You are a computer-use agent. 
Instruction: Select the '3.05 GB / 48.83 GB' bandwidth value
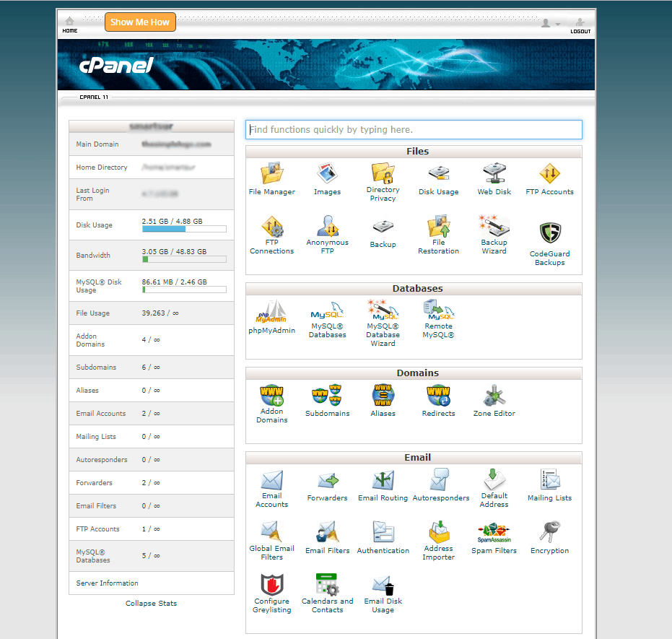click(174, 251)
